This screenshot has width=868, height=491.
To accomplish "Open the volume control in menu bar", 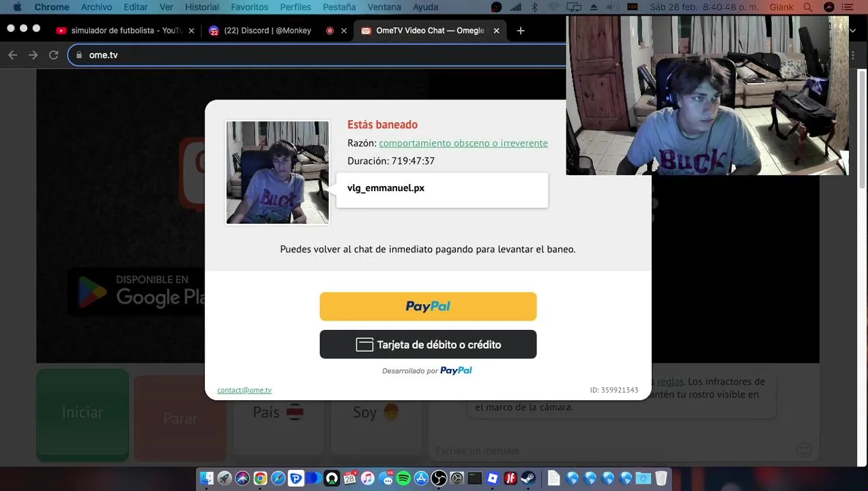I will 613,7.
